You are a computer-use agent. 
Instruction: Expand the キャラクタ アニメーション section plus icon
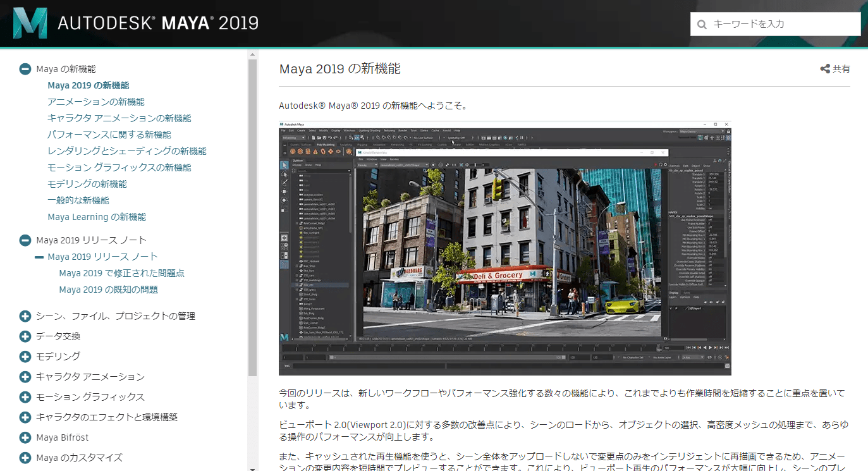tap(25, 377)
